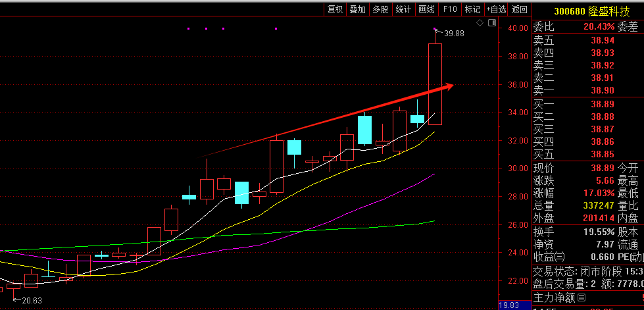Click the first magenta marker dot above the chart
The height and width of the screenshot is (310, 644).
pos(189,29)
